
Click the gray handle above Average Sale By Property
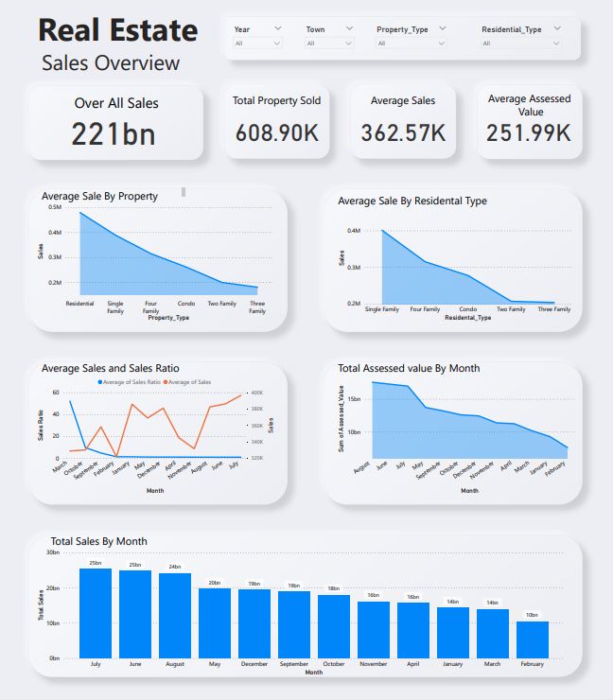point(184,192)
